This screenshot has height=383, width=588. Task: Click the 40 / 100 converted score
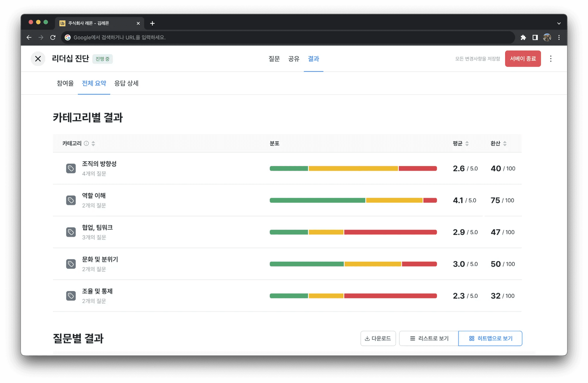[503, 168]
